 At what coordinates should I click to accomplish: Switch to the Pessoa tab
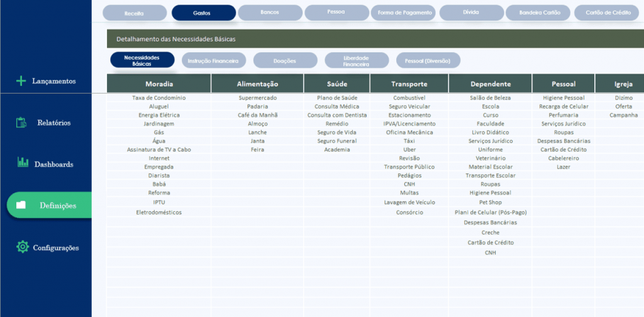click(337, 13)
